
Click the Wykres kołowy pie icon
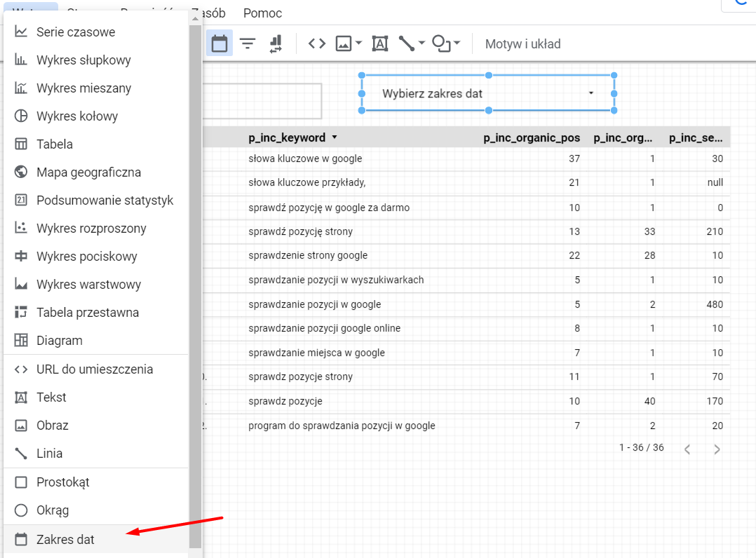point(21,116)
